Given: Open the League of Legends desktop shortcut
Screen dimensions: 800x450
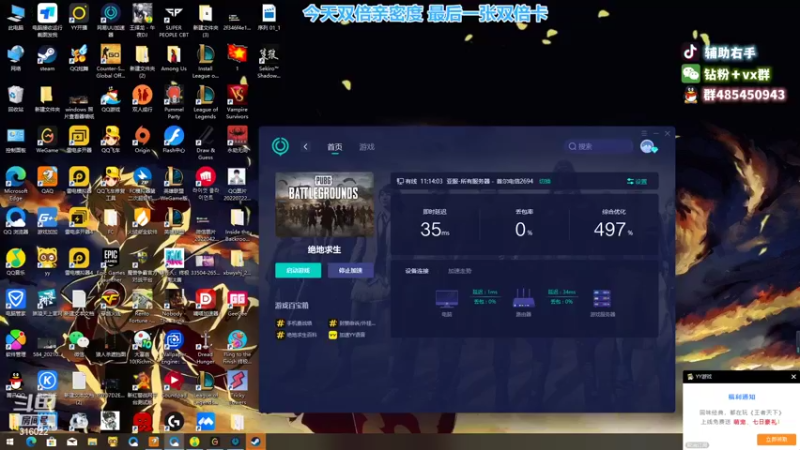Looking at the screenshot, I should click(206, 102).
